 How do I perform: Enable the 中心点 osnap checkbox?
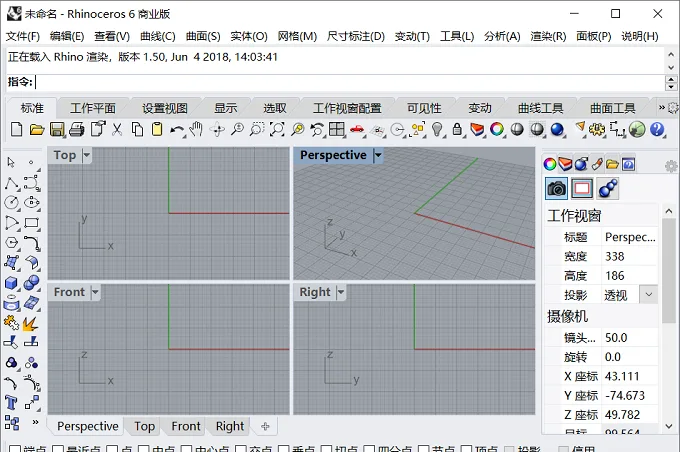186,449
